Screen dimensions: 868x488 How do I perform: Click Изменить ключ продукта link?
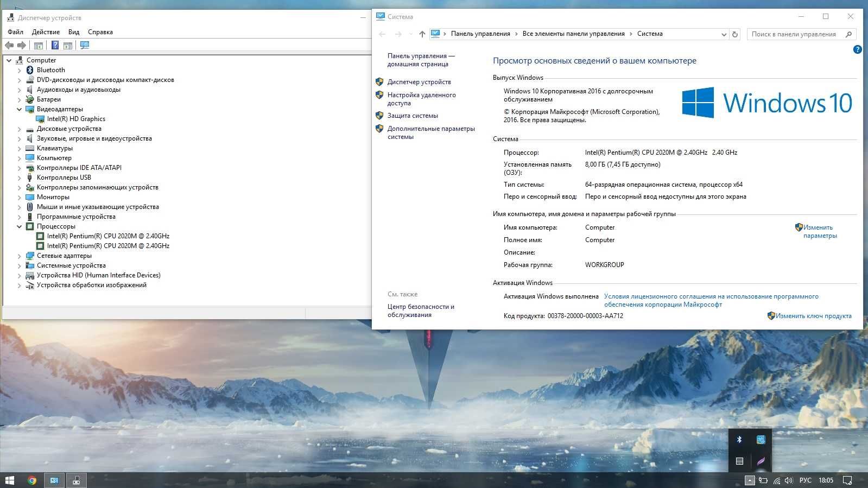click(x=813, y=316)
